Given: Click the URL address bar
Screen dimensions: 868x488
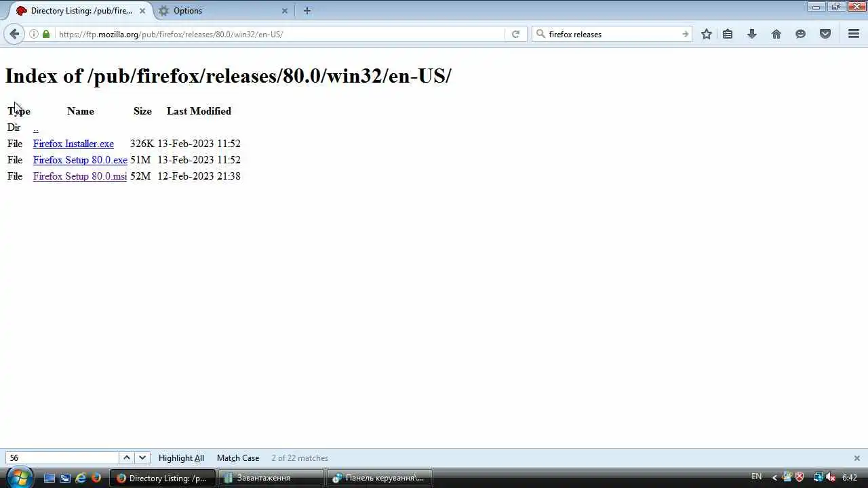Looking at the screenshot, I should (279, 34).
